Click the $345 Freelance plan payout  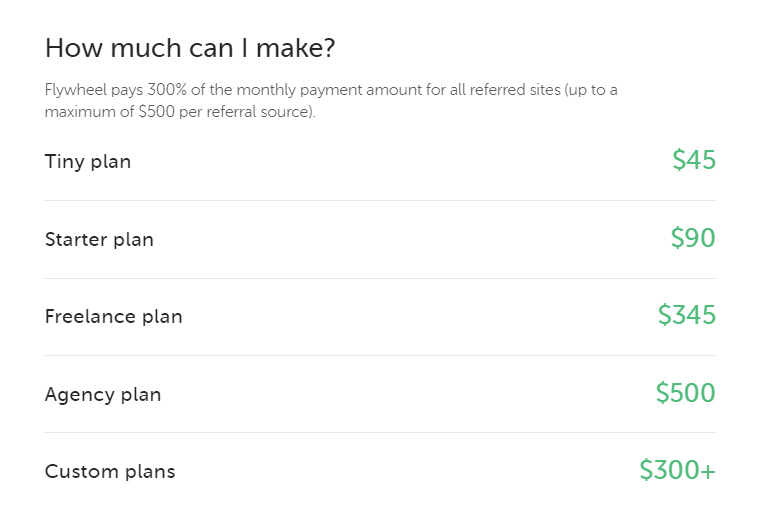pyautogui.click(x=686, y=315)
